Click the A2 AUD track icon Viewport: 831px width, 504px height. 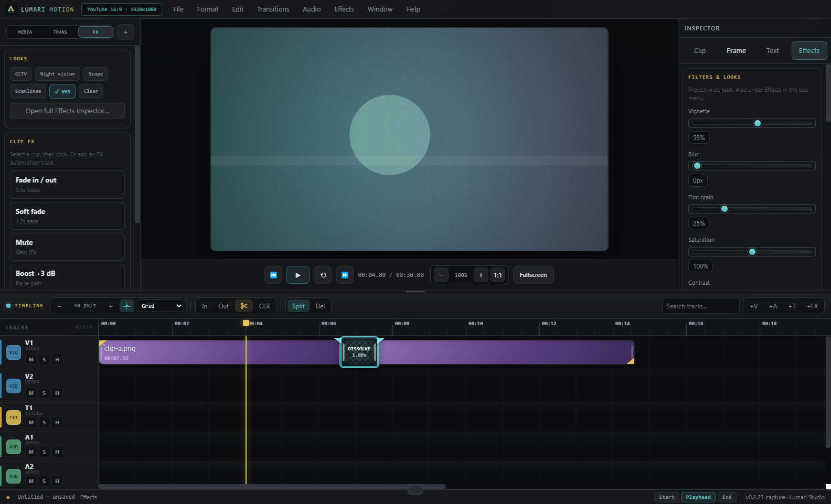click(14, 476)
